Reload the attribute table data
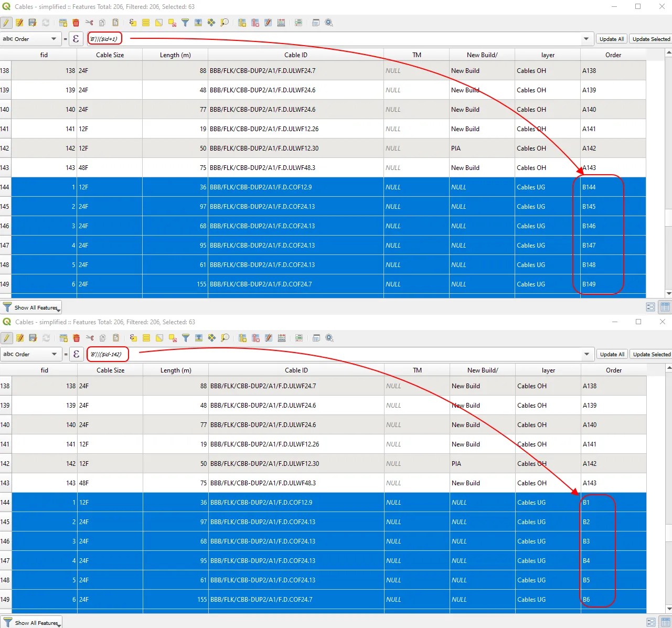The image size is (672, 628). [x=46, y=23]
